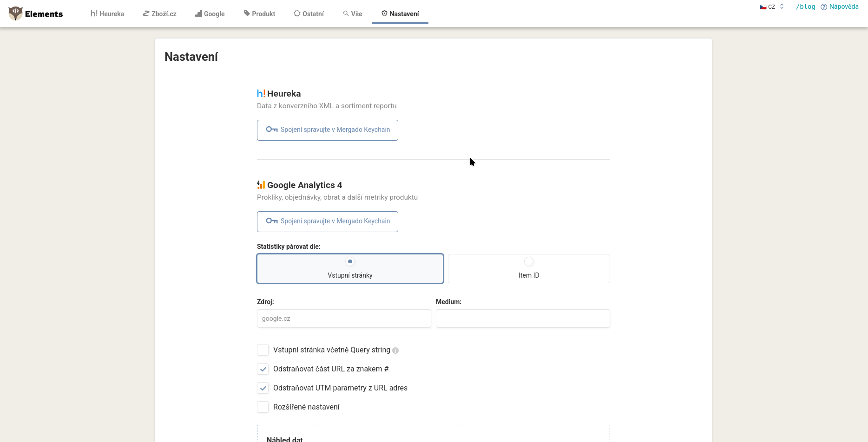868x442 pixels.
Task: Click the bar chart icon on Google tab
Action: coord(198,13)
